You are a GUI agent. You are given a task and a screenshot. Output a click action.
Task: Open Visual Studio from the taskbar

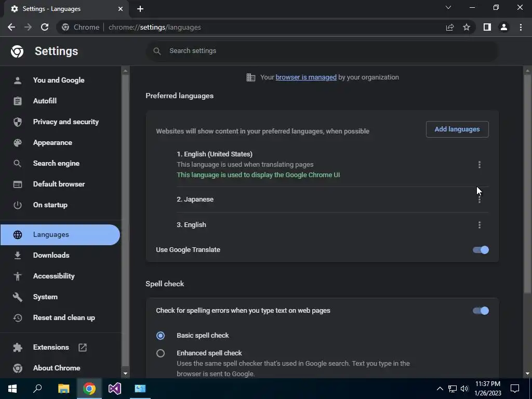pos(115,389)
